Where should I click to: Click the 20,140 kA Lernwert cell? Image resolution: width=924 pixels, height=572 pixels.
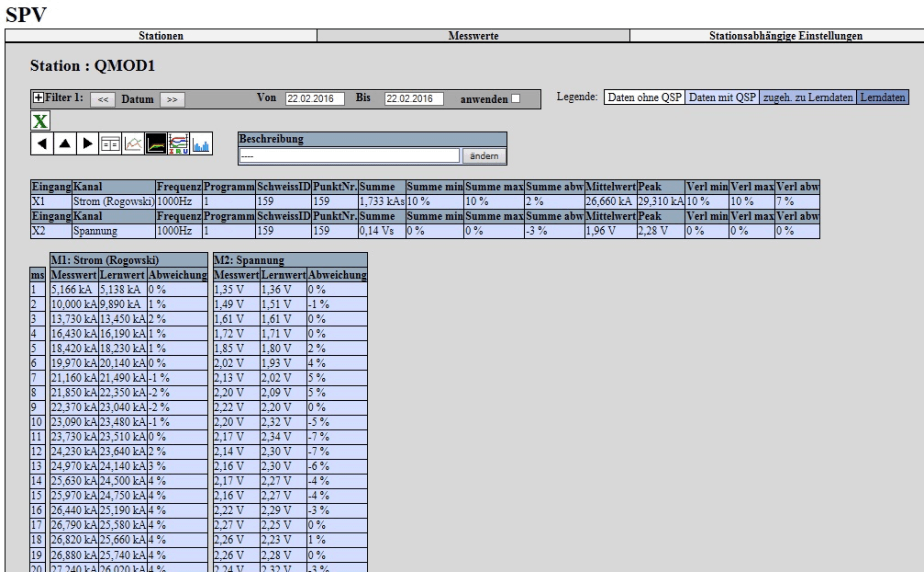(123, 363)
